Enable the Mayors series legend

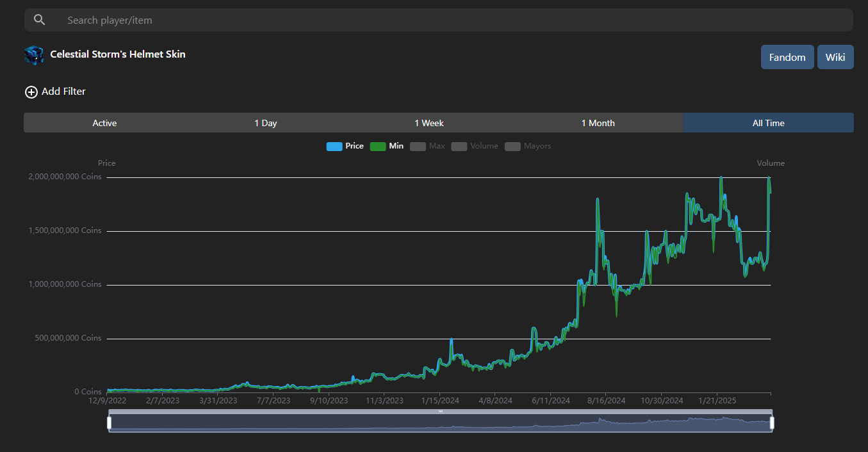pos(528,146)
